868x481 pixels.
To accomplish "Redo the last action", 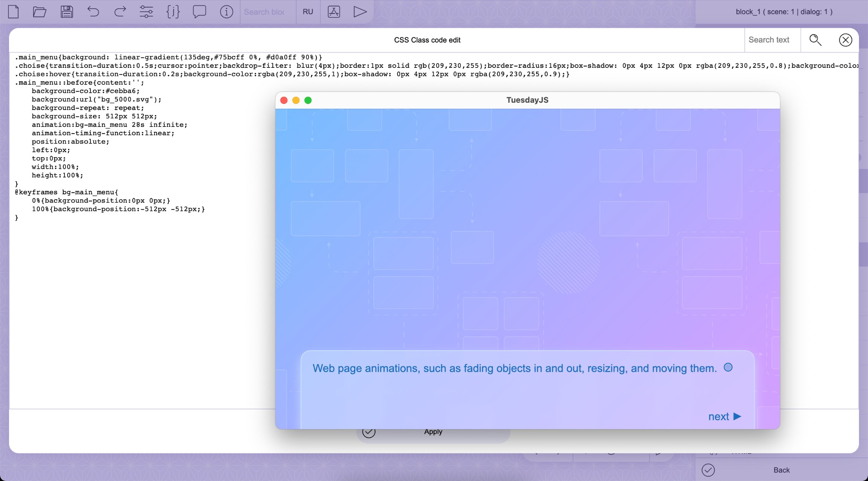I will click(x=120, y=12).
